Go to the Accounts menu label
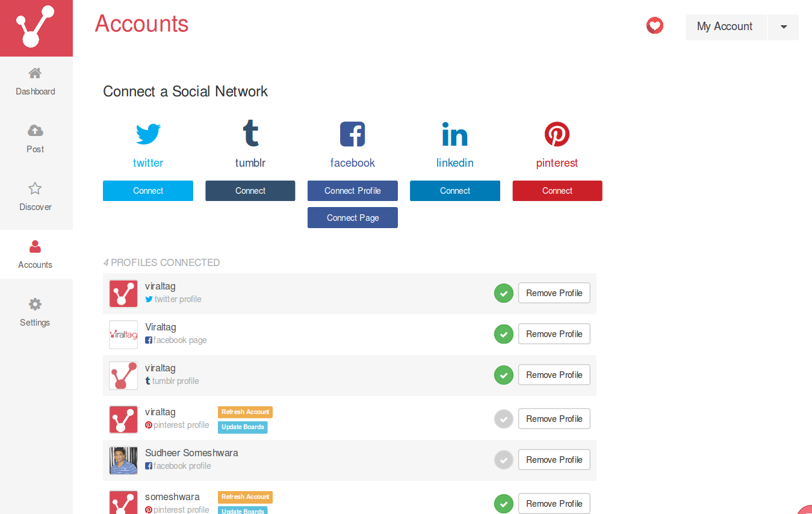 (36, 265)
